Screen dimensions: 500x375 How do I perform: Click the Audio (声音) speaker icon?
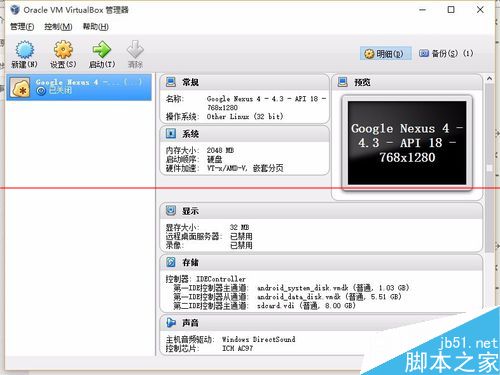(x=171, y=322)
